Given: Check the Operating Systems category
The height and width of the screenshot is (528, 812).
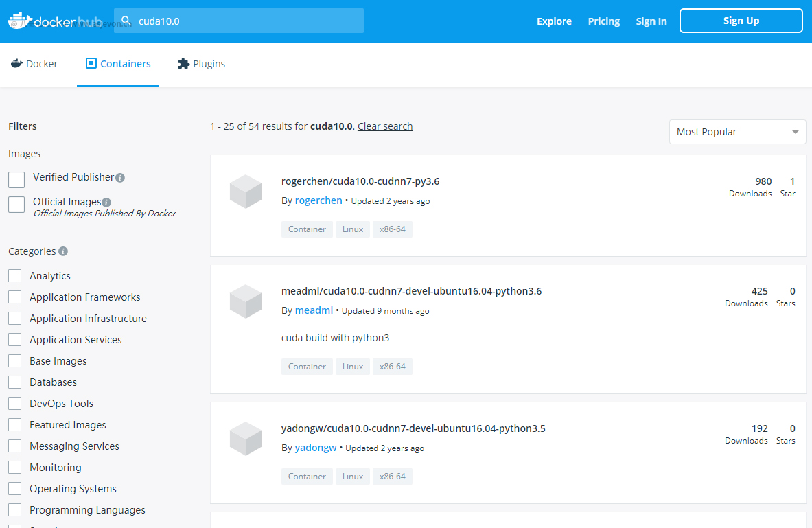Looking at the screenshot, I should [x=15, y=488].
